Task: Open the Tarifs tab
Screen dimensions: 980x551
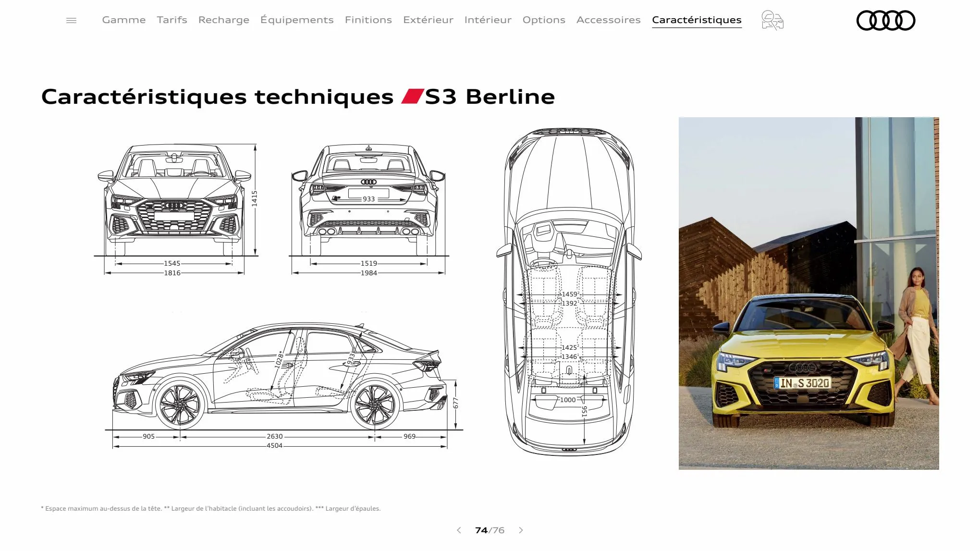Action: (x=172, y=20)
